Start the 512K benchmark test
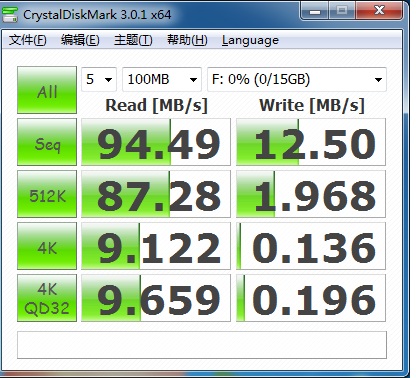The image size is (416, 378). point(47,194)
